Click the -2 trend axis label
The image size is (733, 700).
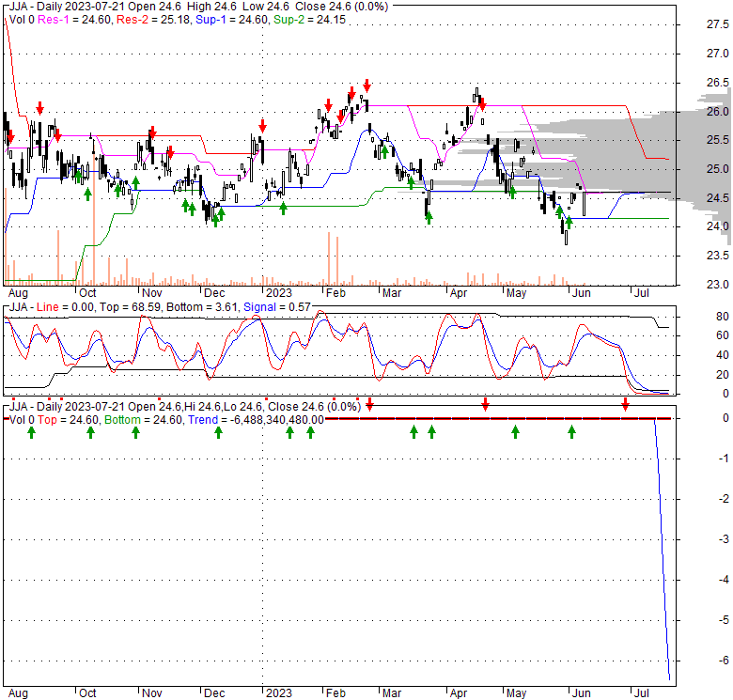[x=724, y=499]
